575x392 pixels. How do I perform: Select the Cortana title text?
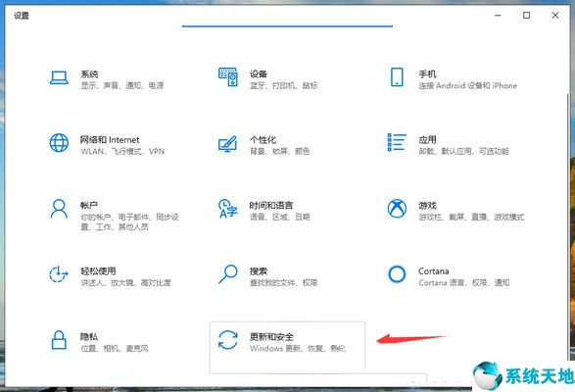433,271
